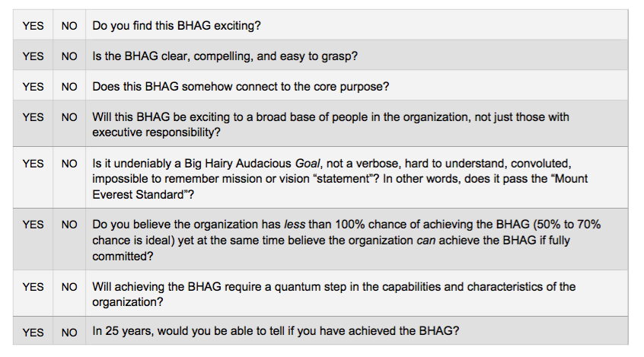Select YES for 'find this BHAG exciting'

[x=33, y=25]
